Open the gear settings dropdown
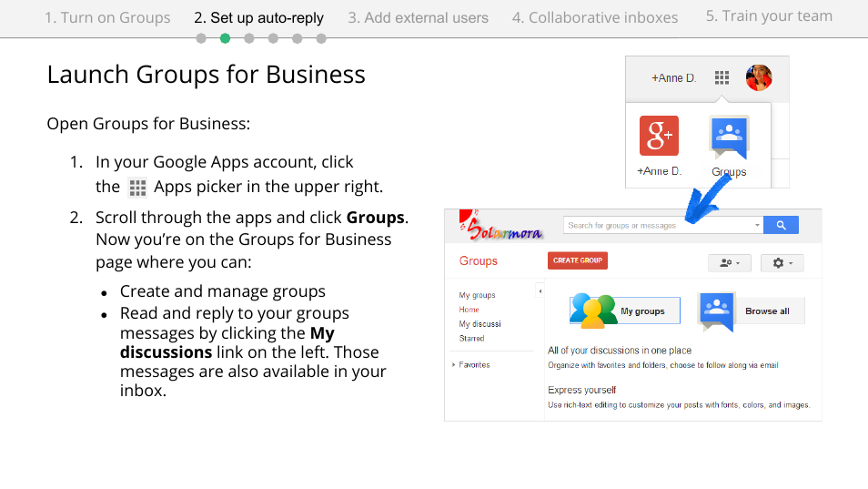The image size is (868, 489). pos(782,263)
